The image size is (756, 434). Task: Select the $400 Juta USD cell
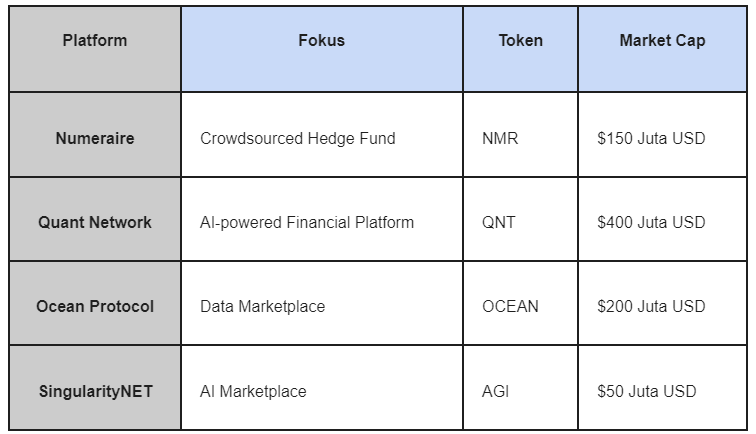[x=662, y=219]
